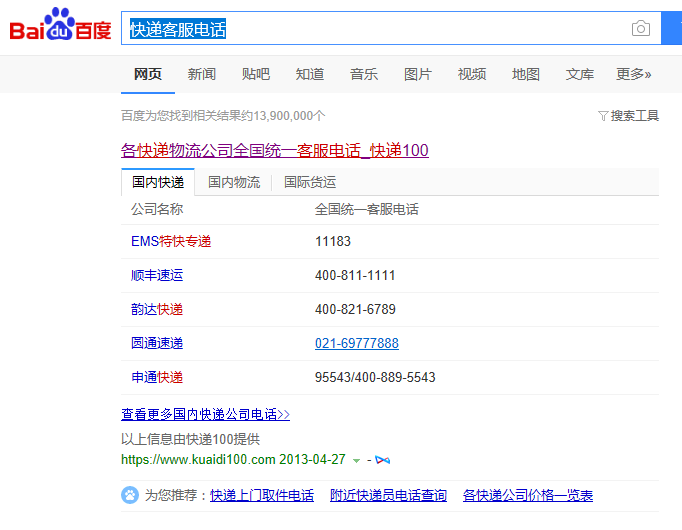
Task: Open image search with the camera icon
Action: tap(641, 29)
